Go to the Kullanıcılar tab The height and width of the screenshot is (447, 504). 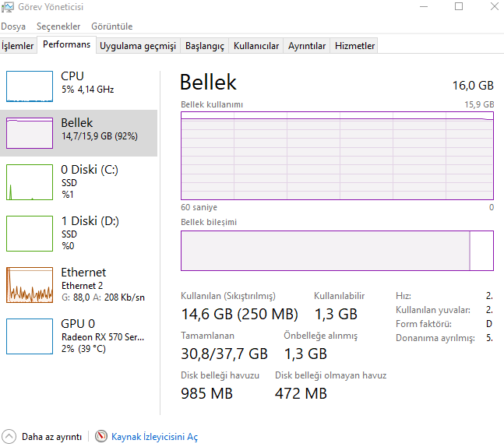pyautogui.click(x=256, y=46)
